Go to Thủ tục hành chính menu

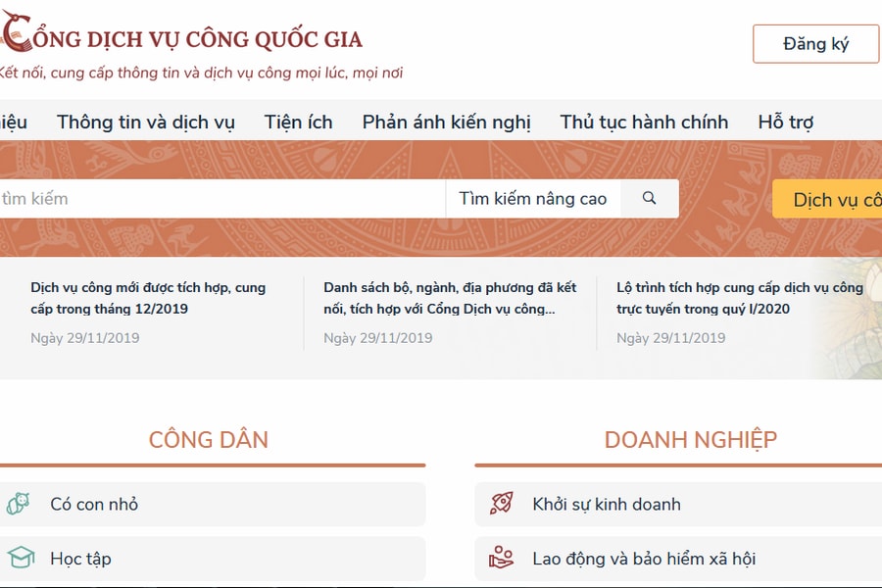click(644, 122)
